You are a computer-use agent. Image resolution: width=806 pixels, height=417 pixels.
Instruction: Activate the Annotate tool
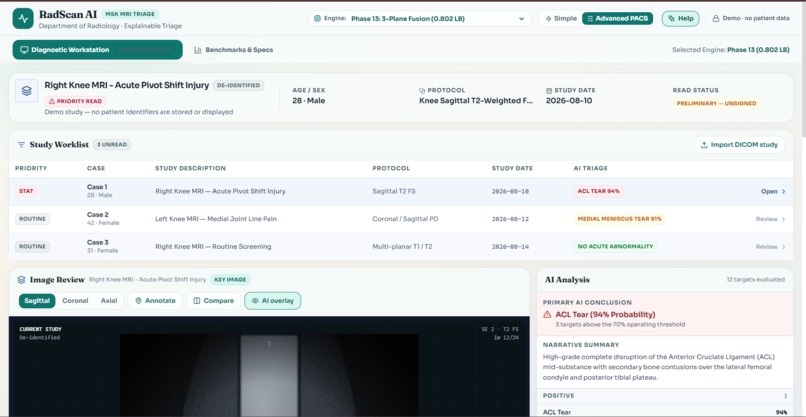point(155,301)
